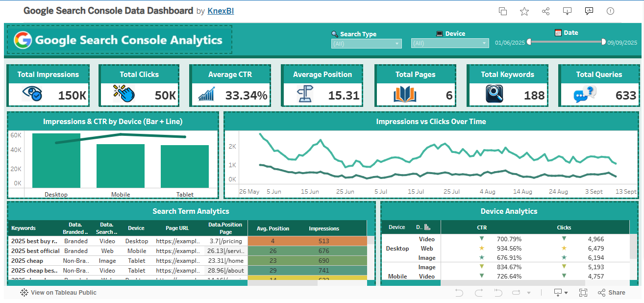Open the bottom toolbar download dropdown
The height and width of the screenshot is (303, 644).
560,293
